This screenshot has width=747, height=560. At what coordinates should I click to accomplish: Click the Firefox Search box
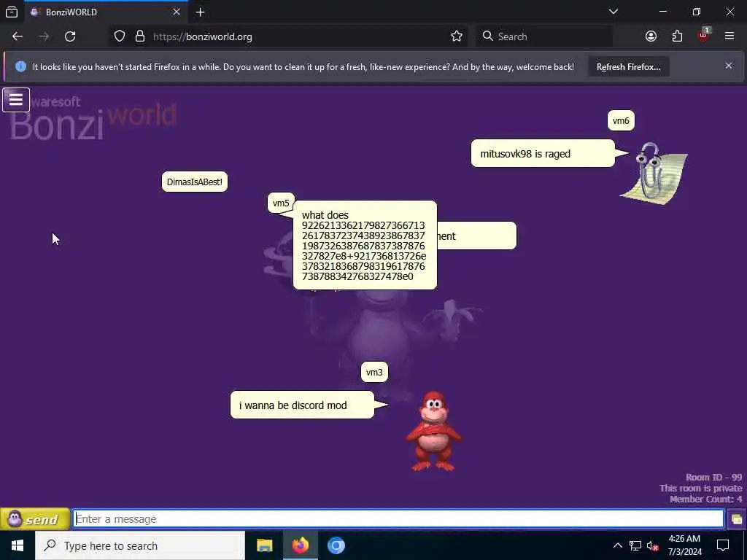click(544, 36)
